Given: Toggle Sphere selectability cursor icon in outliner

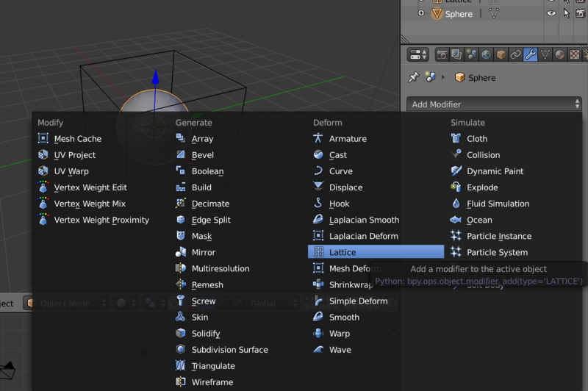Looking at the screenshot, I should click(x=566, y=13).
